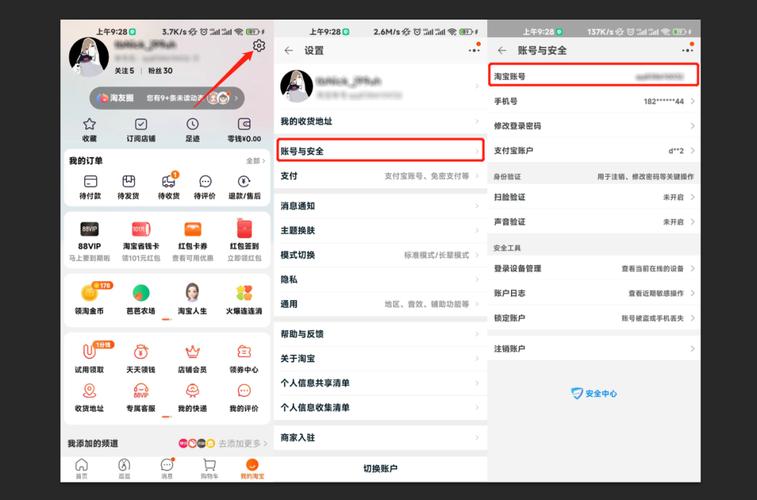The height and width of the screenshot is (500, 757).
Task: Open 专属客服 headset icon
Action: click(141, 390)
